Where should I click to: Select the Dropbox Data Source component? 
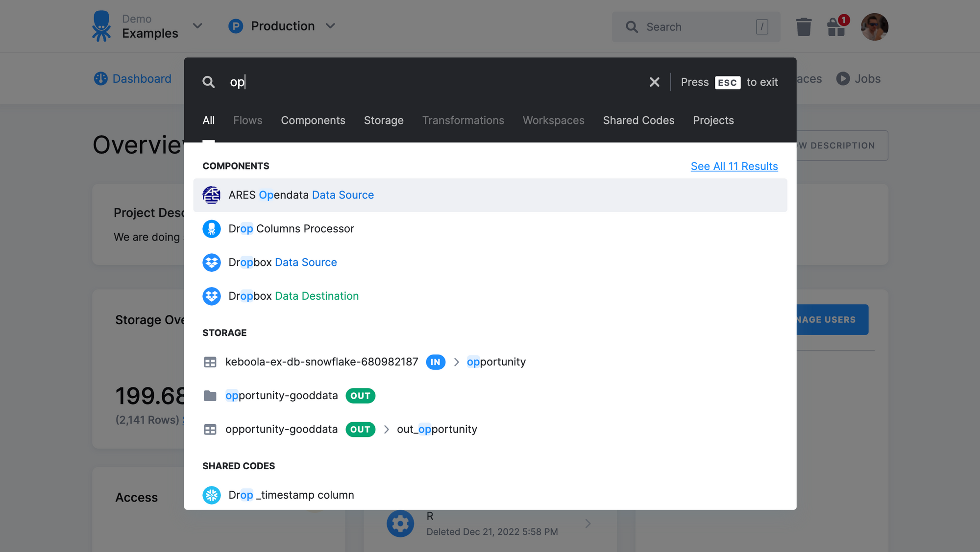282,262
